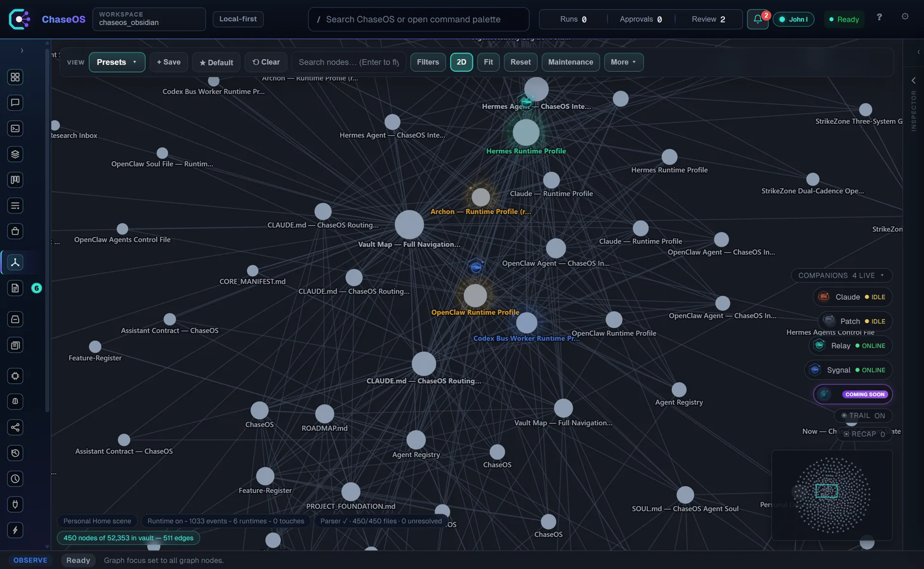Open the dashboard grid icon in sidebar
This screenshot has height=569, width=924.
click(15, 77)
